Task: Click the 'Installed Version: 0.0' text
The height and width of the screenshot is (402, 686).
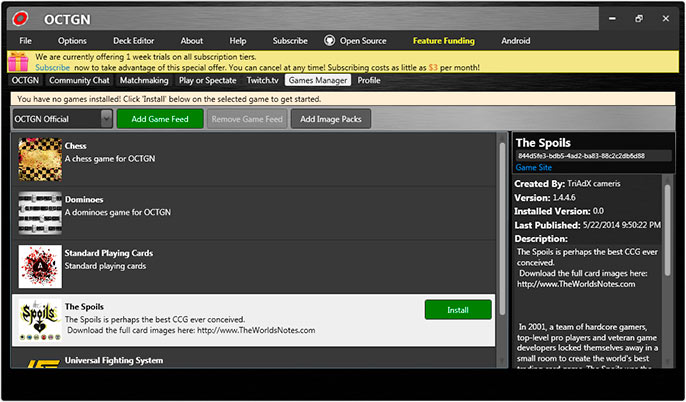Action: [x=559, y=211]
